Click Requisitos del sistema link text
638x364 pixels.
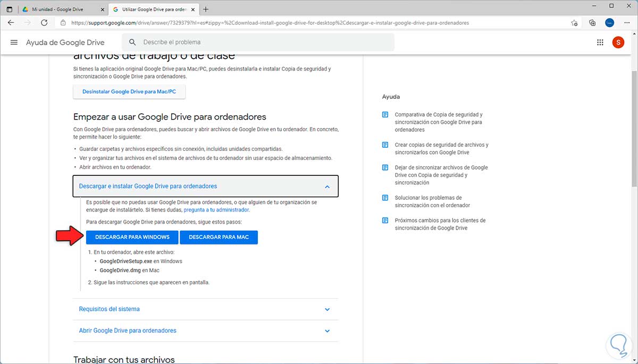click(109, 309)
